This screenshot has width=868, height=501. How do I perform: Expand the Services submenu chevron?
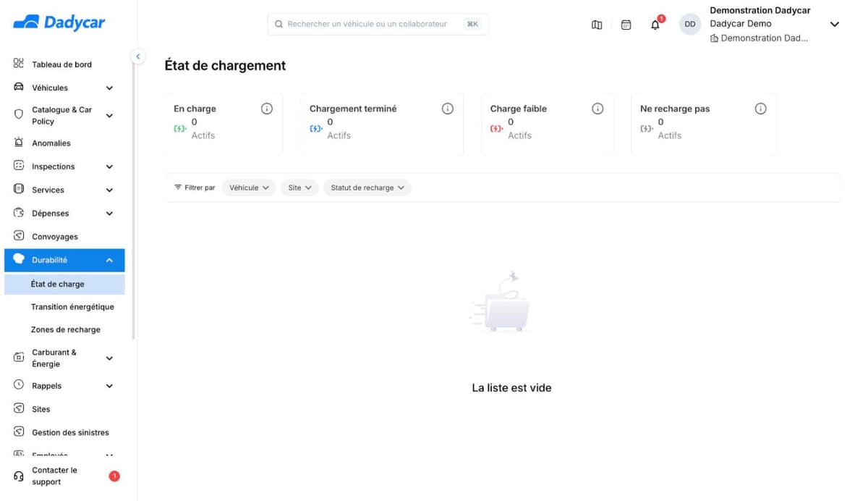(x=109, y=190)
